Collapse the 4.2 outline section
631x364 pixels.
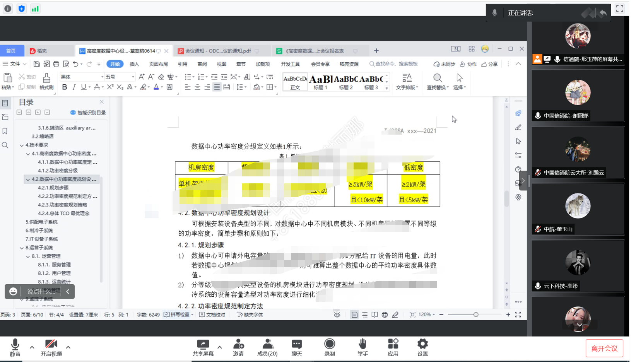pyautogui.click(x=28, y=180)
